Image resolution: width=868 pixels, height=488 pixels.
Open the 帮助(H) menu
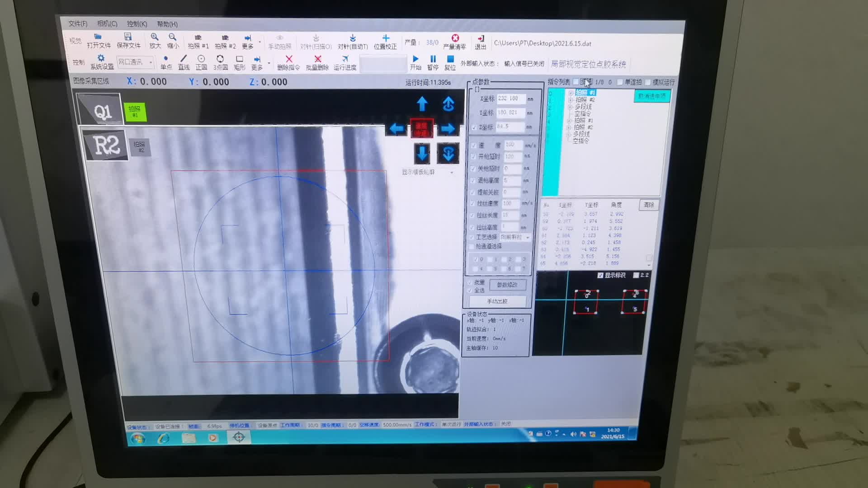click(x=167, y=24)
